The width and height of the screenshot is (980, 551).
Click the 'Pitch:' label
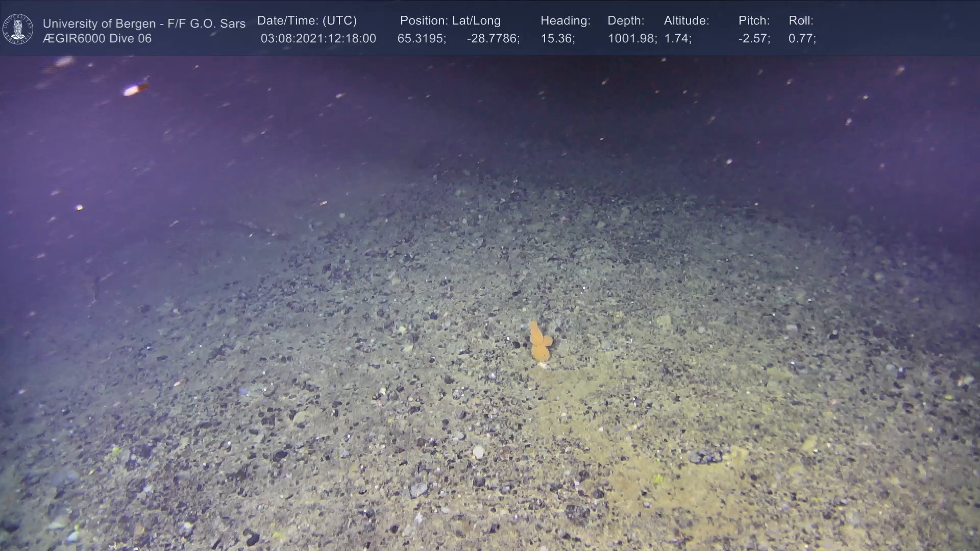pyautogui.click(x=754, y=21)
